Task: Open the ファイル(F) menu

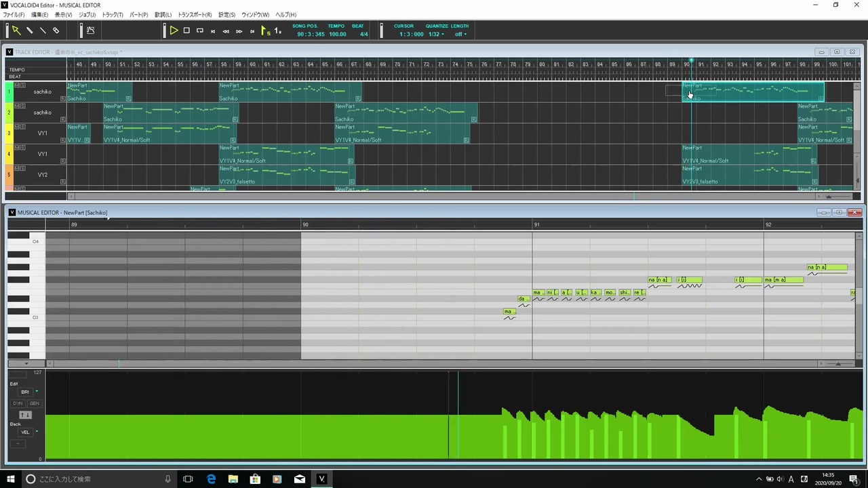Action: (x=14, y=15)
